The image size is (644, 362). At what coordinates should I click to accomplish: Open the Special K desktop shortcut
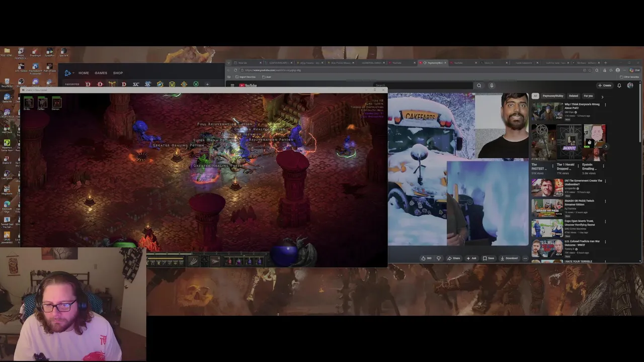click(x=63, y=52)
